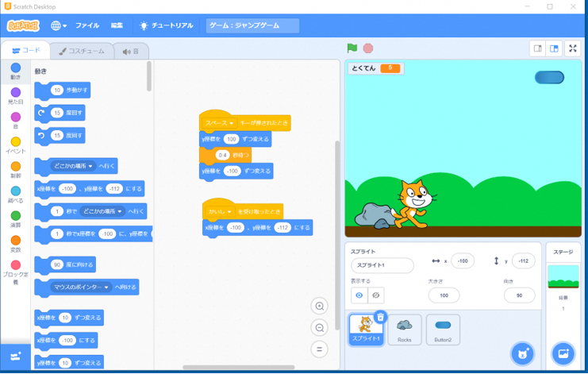Select the イベント events category
Screen dimensions: 588x374
coord(15,145)
